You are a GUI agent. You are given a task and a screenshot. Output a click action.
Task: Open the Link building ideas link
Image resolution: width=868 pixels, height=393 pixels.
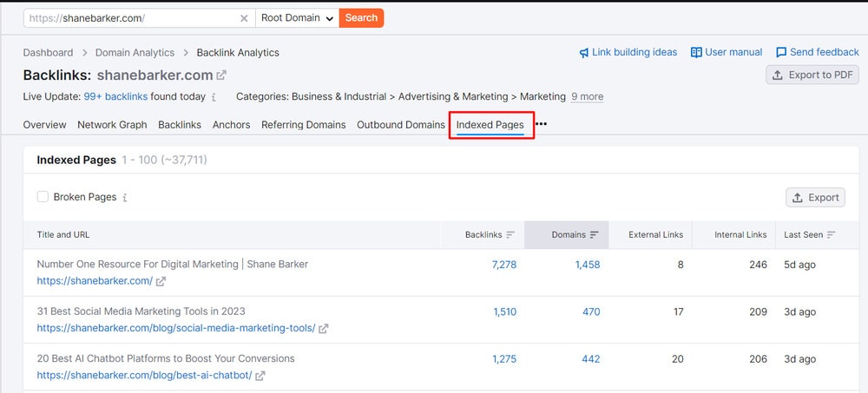click(635, 53)
